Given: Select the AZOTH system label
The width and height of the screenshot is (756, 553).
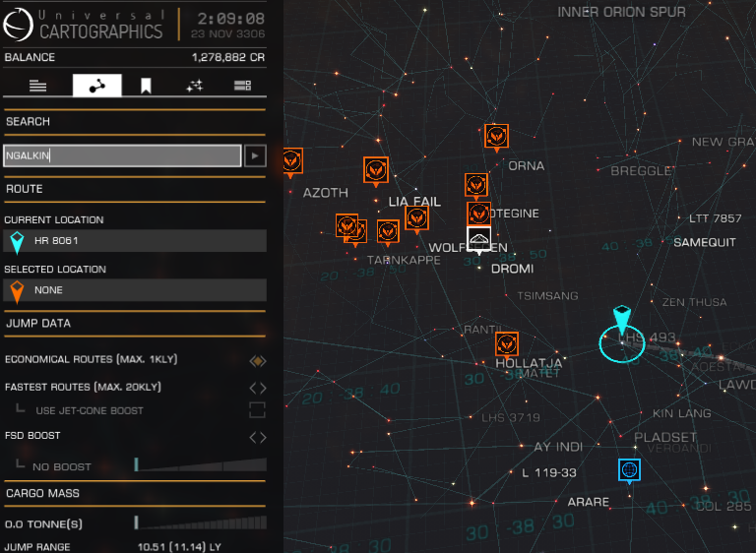Looking at the screenshot, I should tap(326, 193).
